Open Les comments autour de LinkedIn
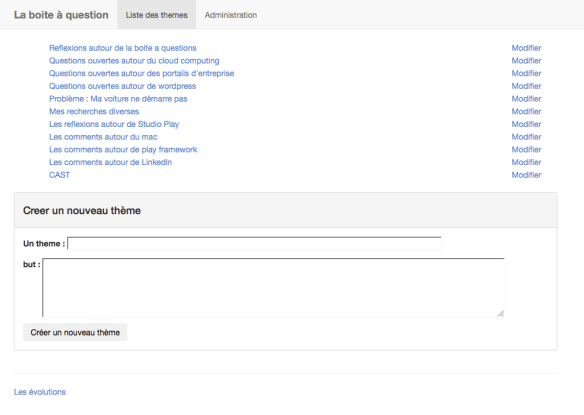 (111, 162)
